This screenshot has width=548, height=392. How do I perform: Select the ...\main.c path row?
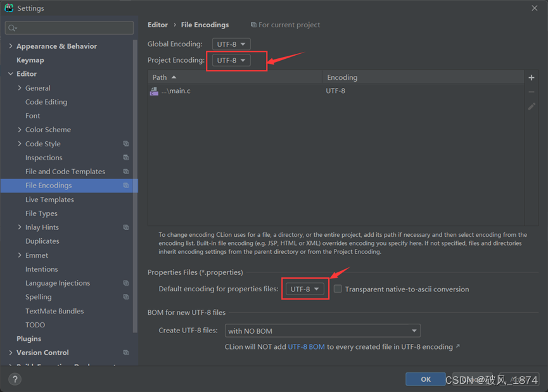click(x=336, y=91)
